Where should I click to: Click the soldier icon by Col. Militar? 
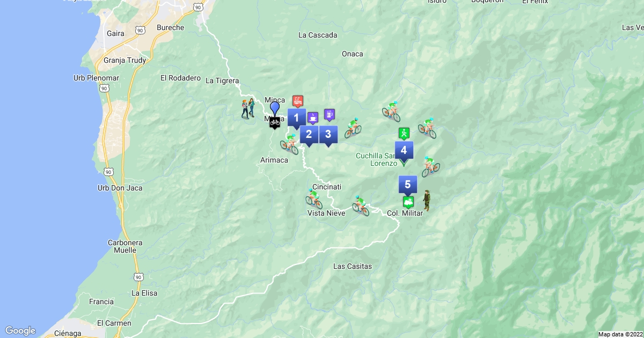point(427,200)
